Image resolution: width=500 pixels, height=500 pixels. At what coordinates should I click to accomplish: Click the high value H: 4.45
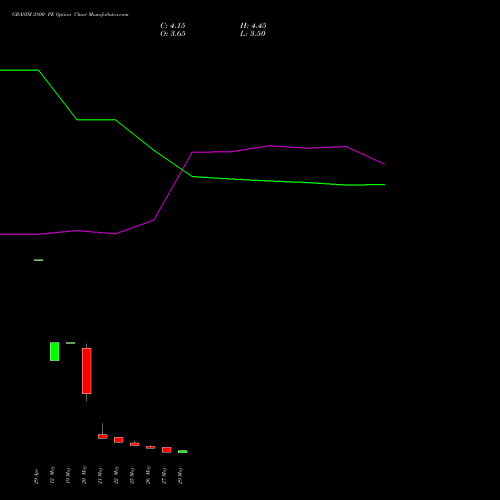click(x=253, y=26)
